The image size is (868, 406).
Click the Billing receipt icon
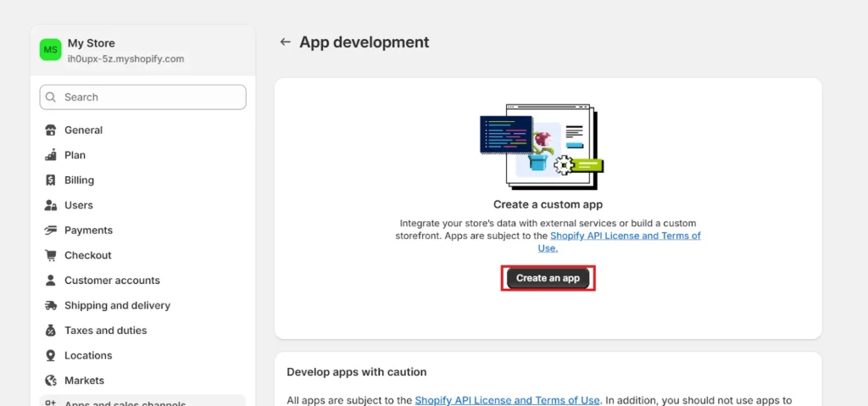pos(50,181)
